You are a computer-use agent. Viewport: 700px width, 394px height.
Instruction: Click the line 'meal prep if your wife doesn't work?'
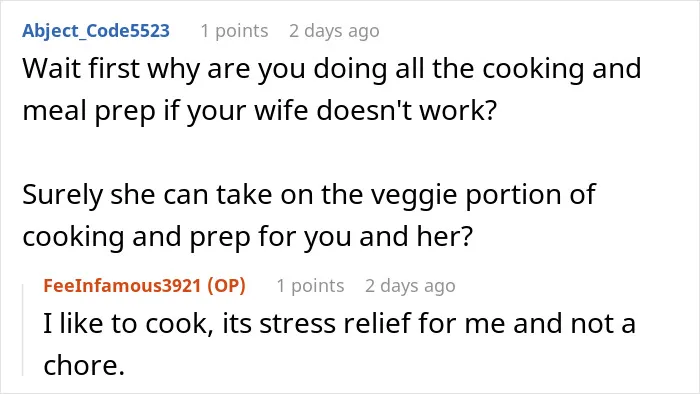259,111
